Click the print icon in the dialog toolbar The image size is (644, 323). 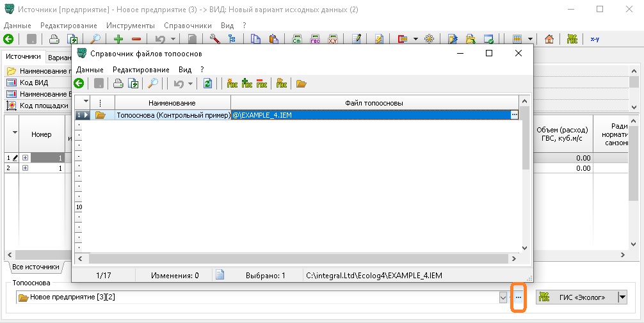[x=118, y=83]
